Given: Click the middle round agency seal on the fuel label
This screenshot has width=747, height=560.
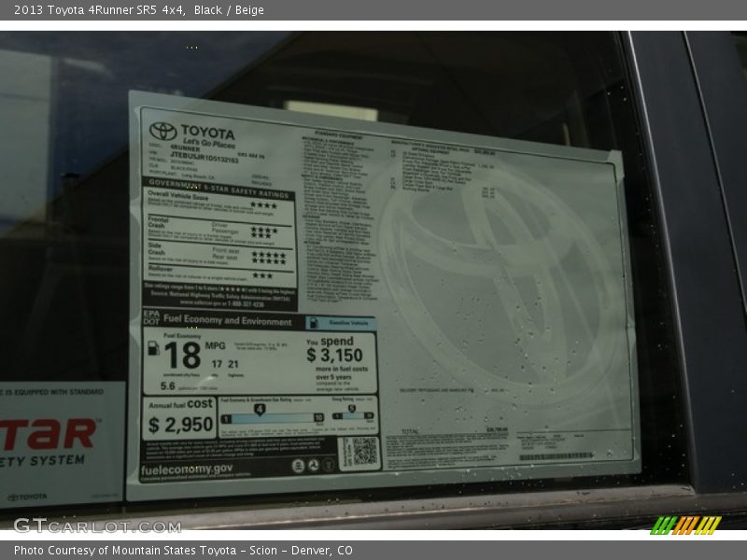Looking at the screenshot, I should [313, 465].
